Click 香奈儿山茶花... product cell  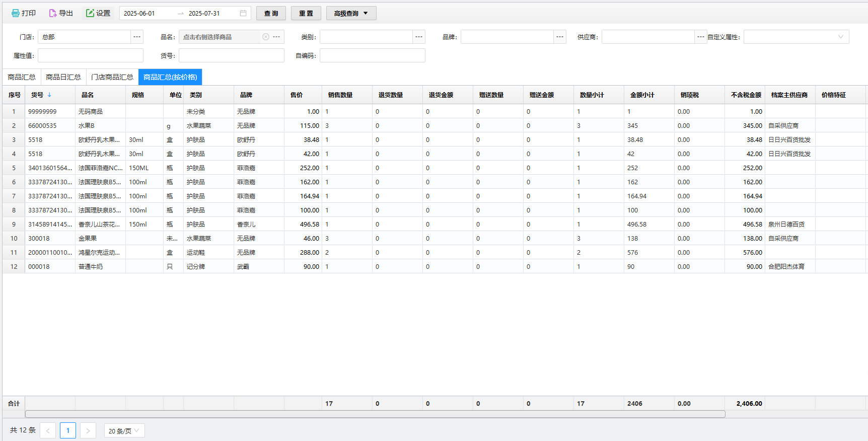click(99, 224)
